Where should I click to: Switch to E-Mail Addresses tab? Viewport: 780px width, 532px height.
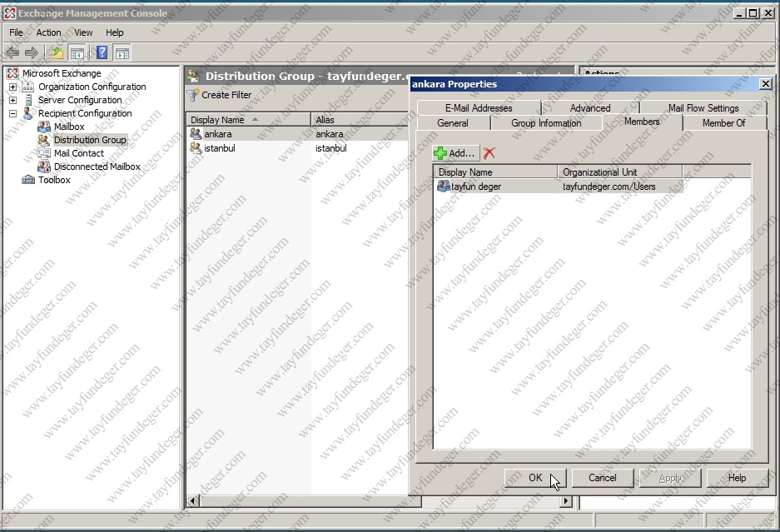click(x=479, y=108)
